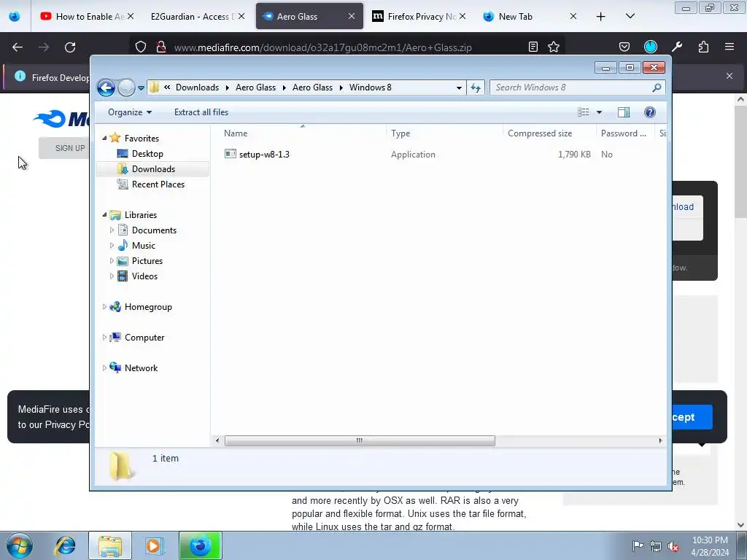This screenshot has width=747, height=560.
Task: Open Firefox account avatar icon
Action: (650, 47)
